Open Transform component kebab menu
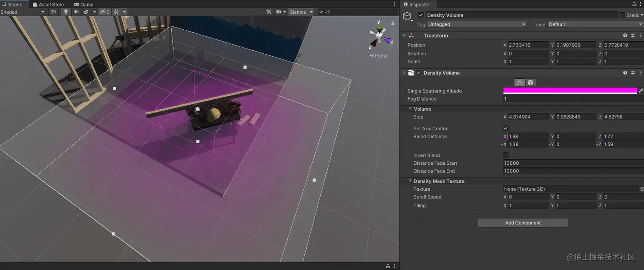644x270 pixels. point(640,36)
